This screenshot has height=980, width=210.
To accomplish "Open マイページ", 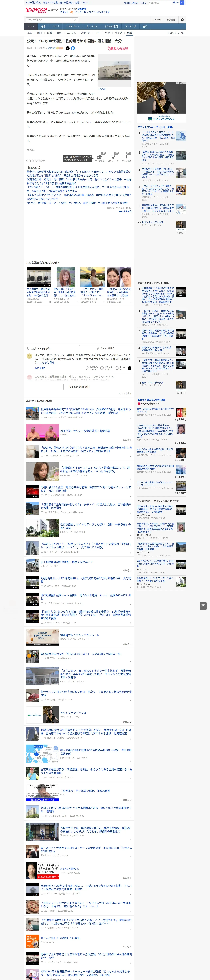I will [x=157, y=20].
